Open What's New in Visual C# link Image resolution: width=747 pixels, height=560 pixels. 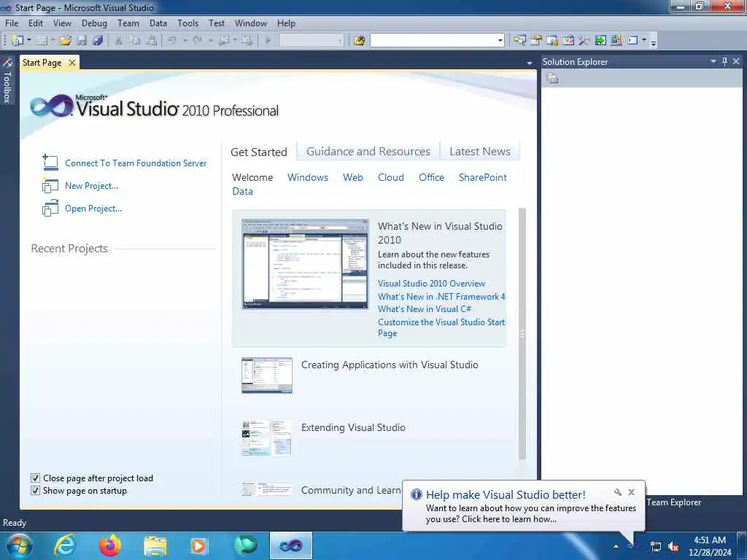point(425,309)
